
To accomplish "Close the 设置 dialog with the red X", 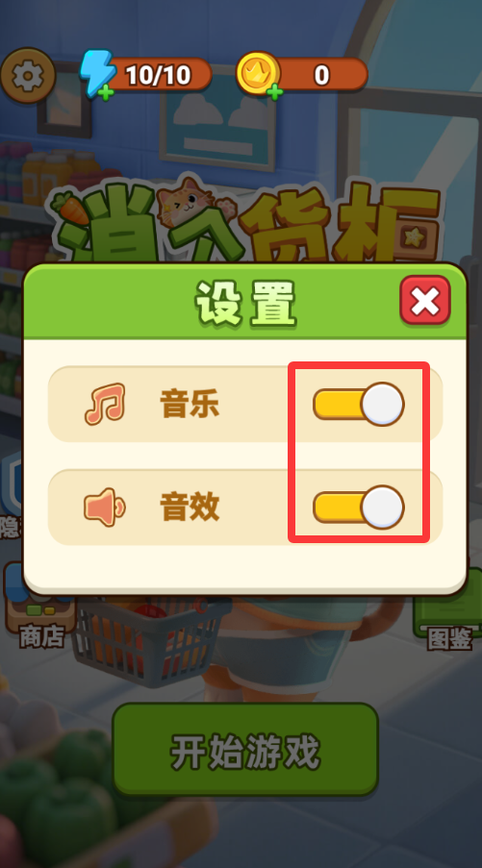I will tap(425, 300).
